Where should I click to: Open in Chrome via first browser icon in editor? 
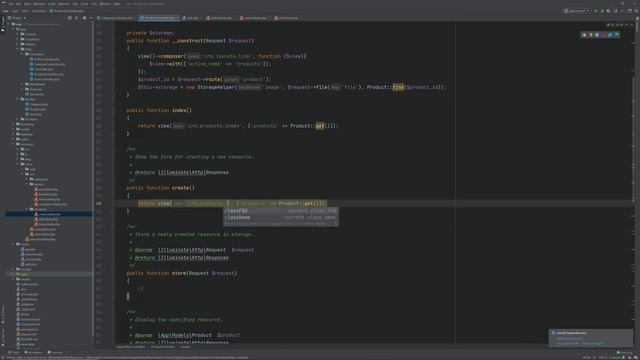584,35
